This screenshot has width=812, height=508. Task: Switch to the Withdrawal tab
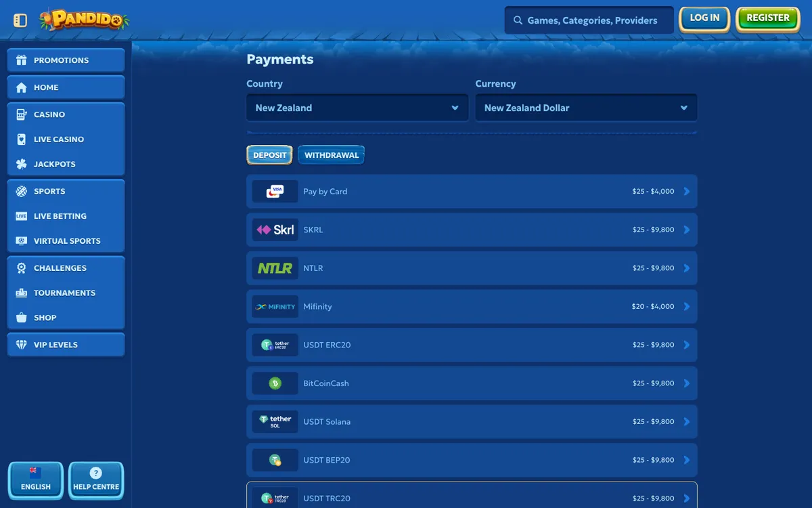332,155
